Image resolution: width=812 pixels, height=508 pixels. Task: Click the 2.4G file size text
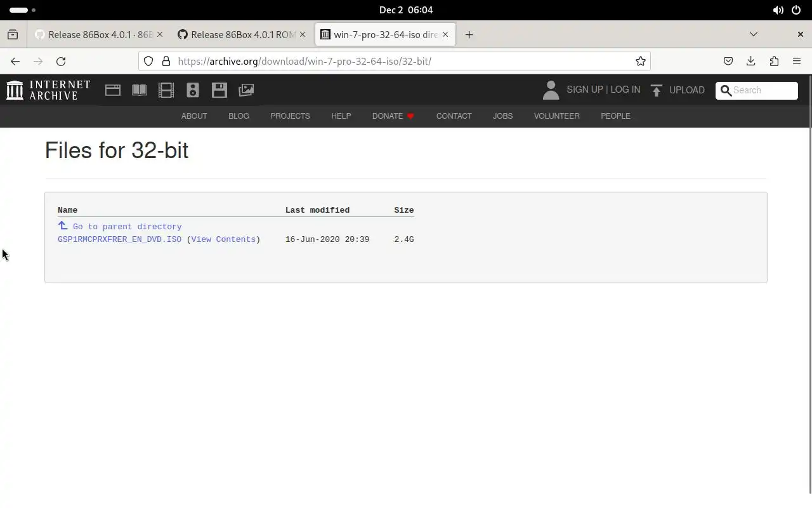[x=404, y=239]
